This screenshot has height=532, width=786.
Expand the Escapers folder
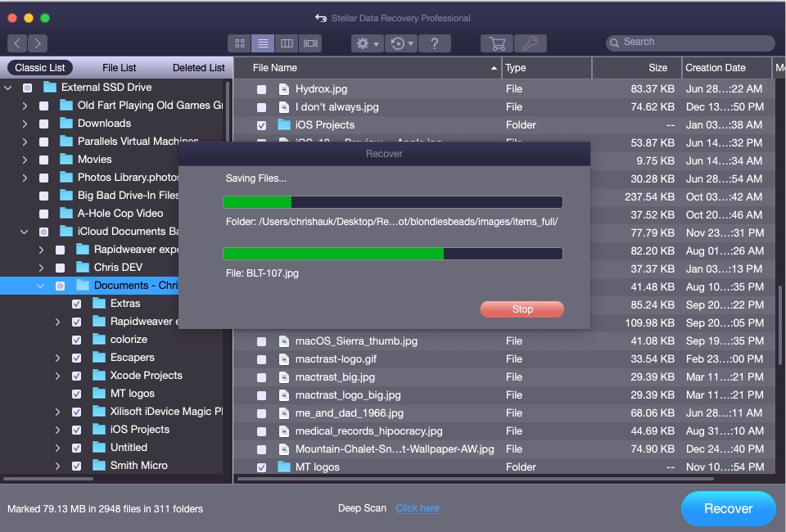coord(57,358)
